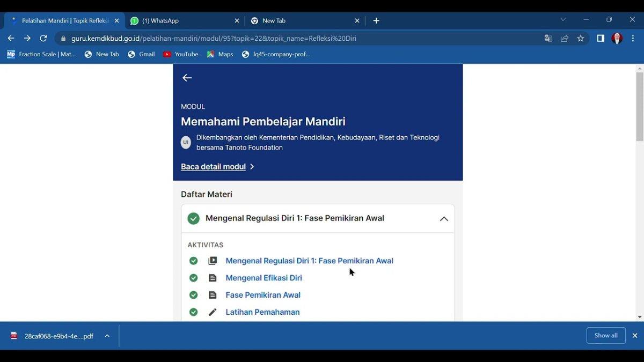
Task: Click the green checkmark beside Fase Pemikiran Awal
Action: coord(194,295)
